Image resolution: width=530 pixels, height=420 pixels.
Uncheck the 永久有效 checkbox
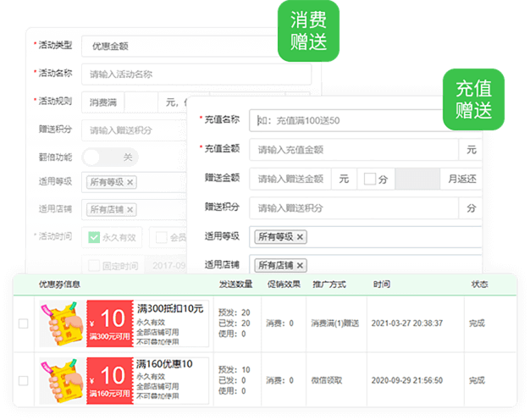point(94,237)
